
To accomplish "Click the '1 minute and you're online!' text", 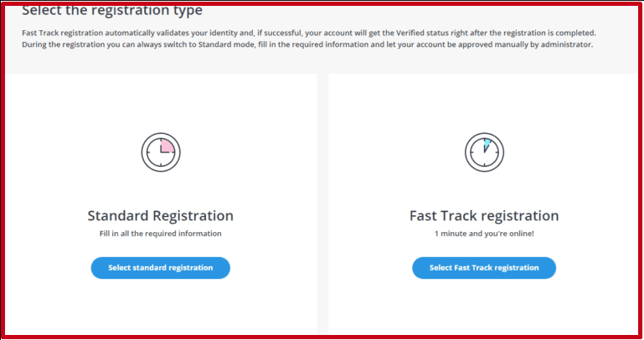I will (x=483, y=234).
